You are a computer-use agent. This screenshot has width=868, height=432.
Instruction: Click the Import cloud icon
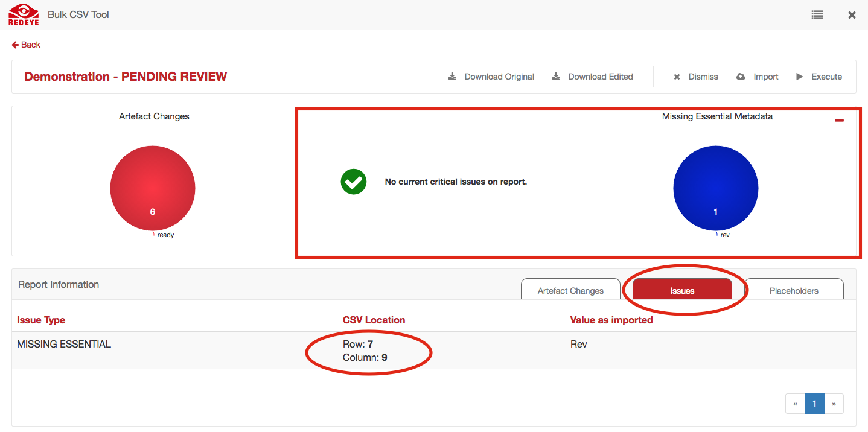[741, 77]
